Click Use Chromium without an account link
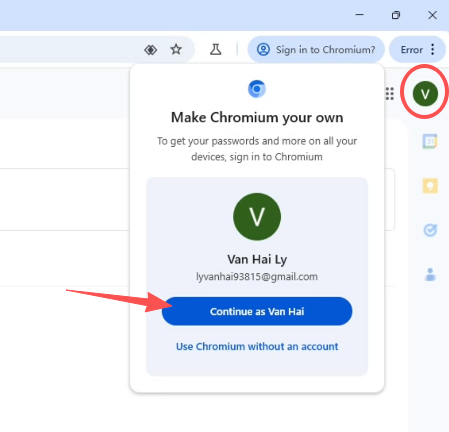The height and width of the screenshot is (432, 449). click(257, 347)
